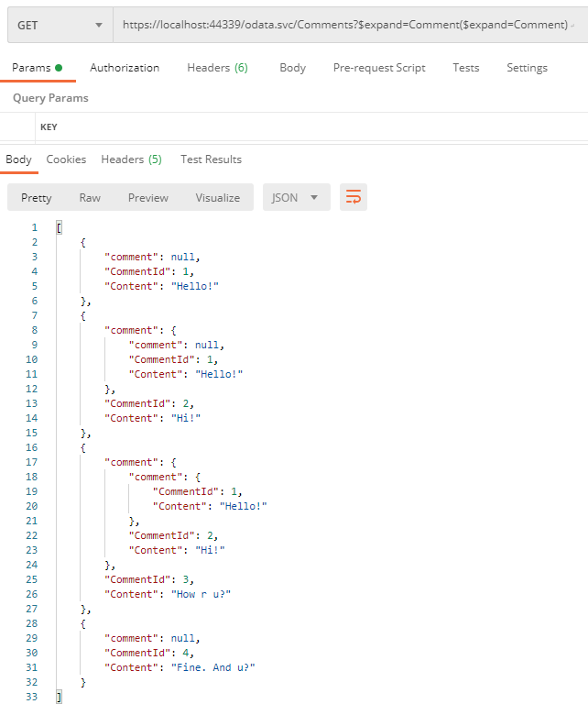Open the GET method dropdown
The width and height of the screenshot is (588, 715).
(60, 26)
